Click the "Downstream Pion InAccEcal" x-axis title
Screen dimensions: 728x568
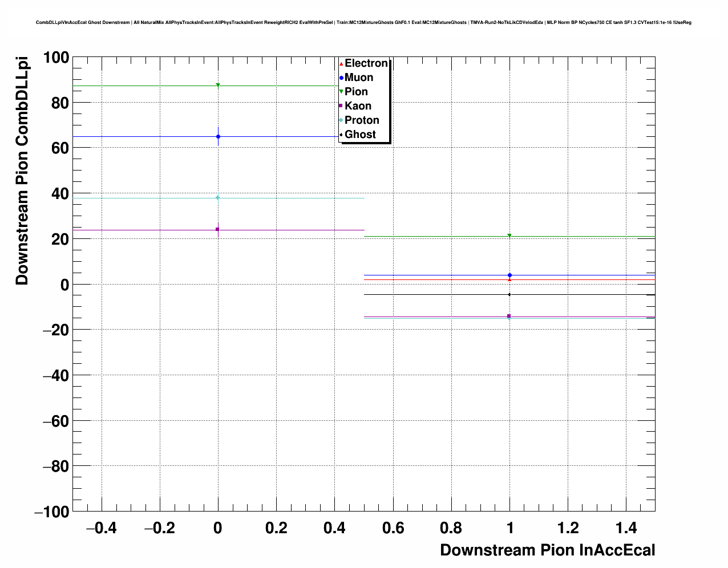547,550
